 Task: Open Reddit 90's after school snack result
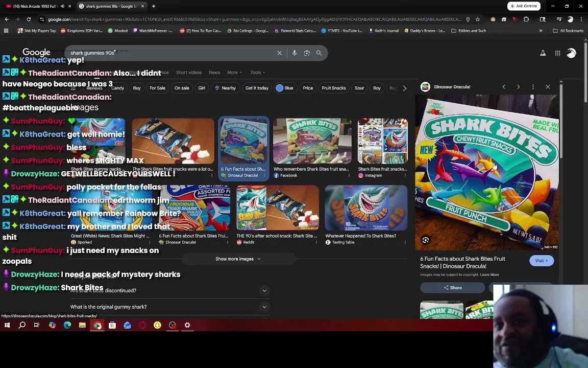pos(278,215)
